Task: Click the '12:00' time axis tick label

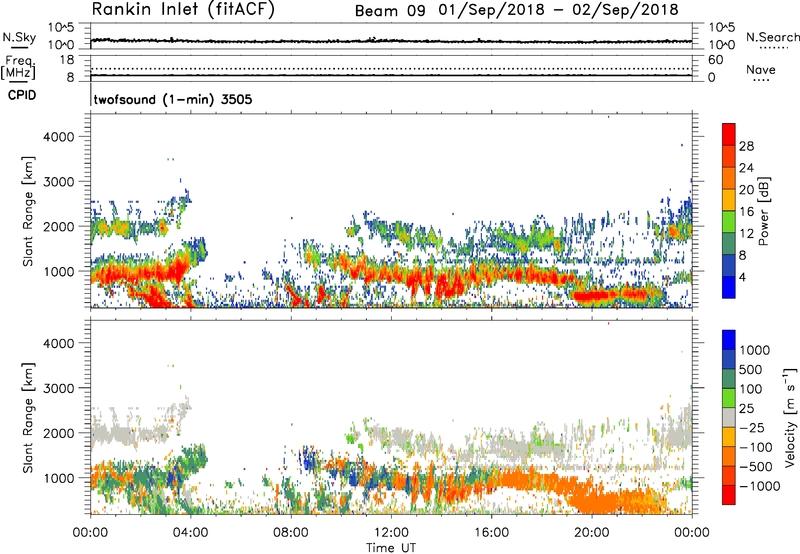Action: pos(391,533)
